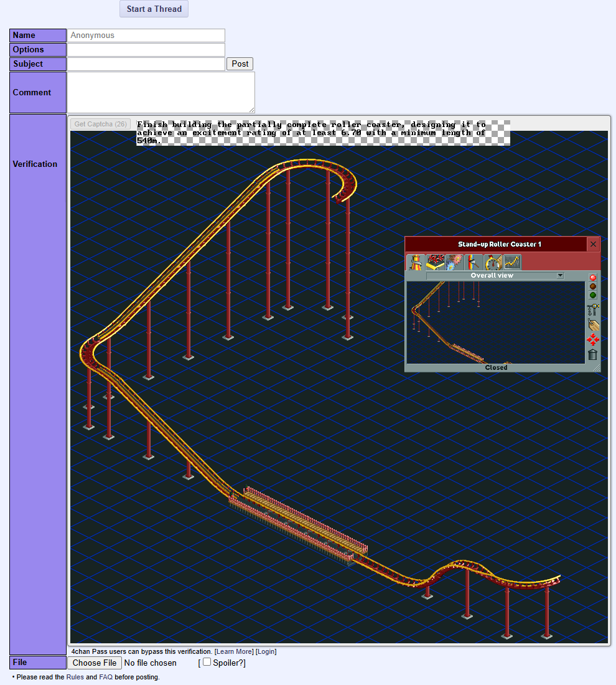This screenshot has height=685, width=616.
Task: Open the Rules link
Action: (x=75, y=677)
